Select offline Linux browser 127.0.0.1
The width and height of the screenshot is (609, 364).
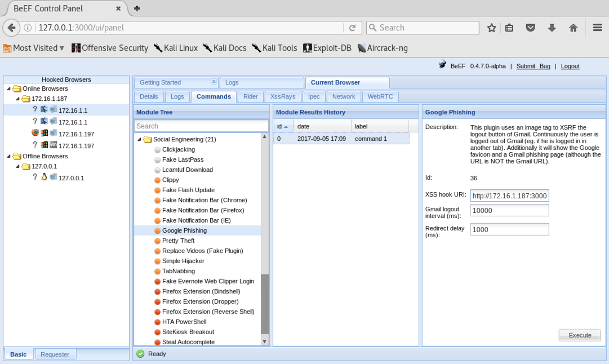[x=66, y=178]
